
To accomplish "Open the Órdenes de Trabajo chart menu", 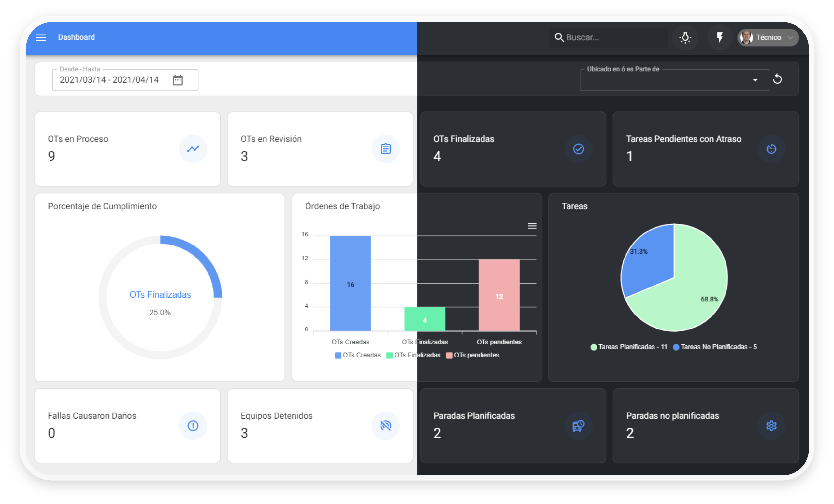I will (532, 226).
